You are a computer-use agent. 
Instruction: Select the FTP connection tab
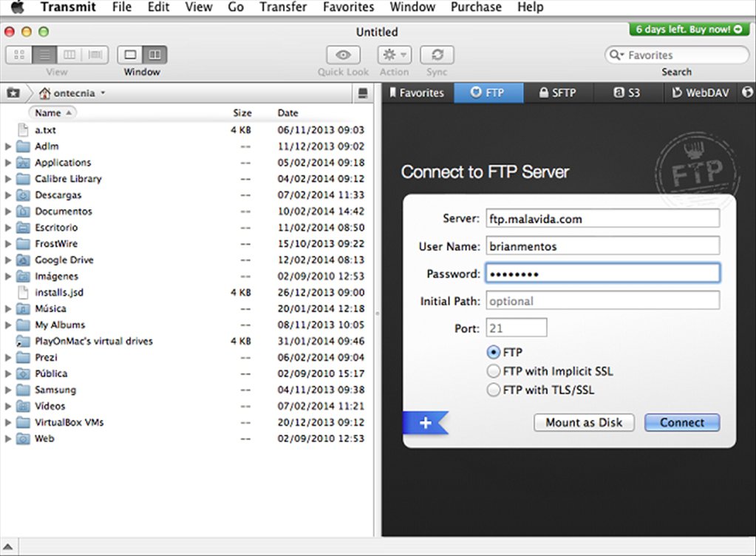point(488,92)
